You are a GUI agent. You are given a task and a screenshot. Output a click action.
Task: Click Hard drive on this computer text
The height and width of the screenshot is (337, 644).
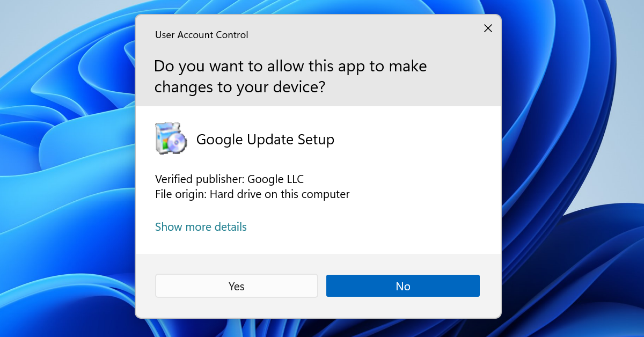pos(280,194)
